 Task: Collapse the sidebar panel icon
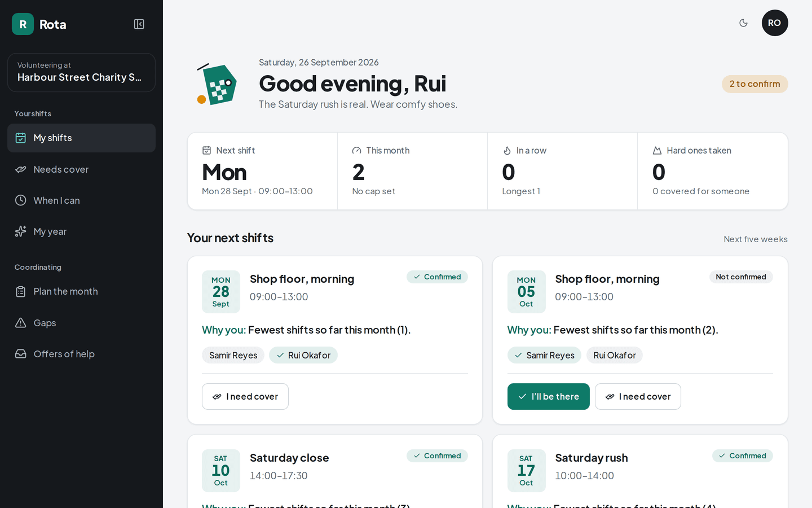(x=139, y=24)
